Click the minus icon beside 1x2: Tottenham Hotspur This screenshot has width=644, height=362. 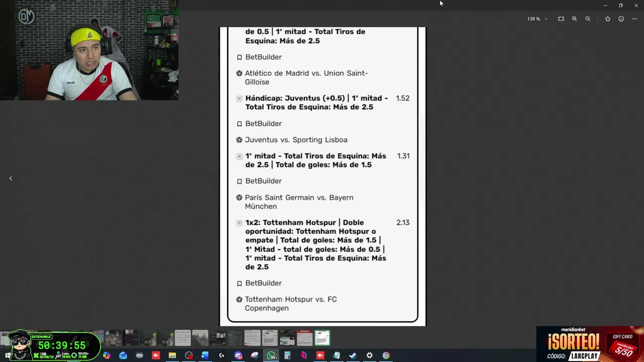(x=239, y=223)
